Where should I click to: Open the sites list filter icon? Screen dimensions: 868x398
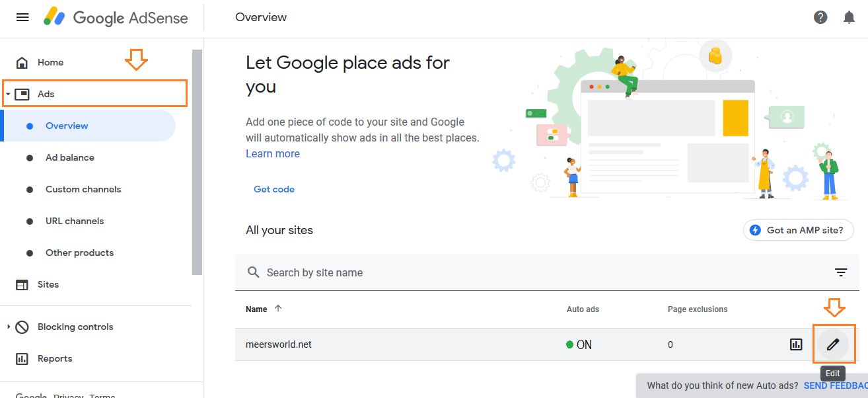[x=840, y=272]
